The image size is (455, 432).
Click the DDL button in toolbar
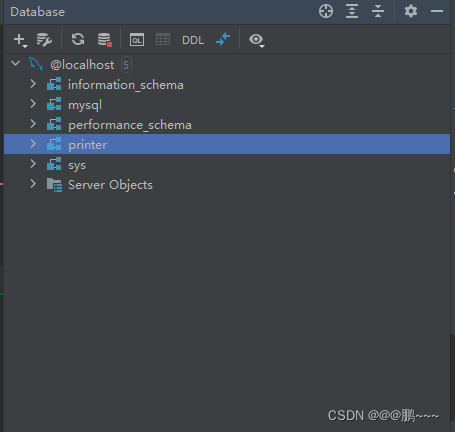[193, 40]
